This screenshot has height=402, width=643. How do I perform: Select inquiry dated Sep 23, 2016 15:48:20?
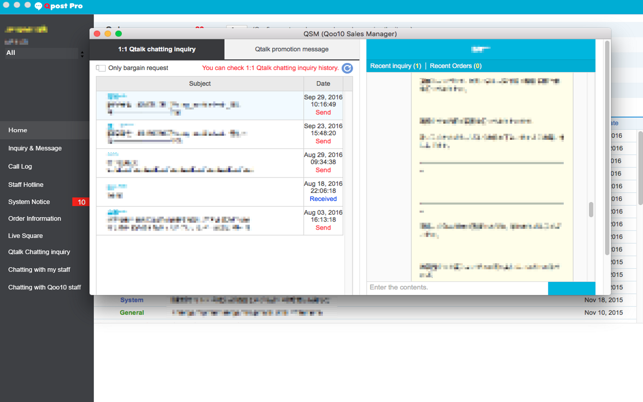click(220, 134)
